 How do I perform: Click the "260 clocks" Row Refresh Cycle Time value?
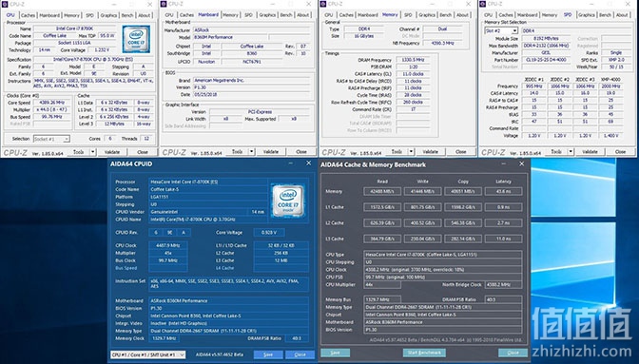(414, 103)
